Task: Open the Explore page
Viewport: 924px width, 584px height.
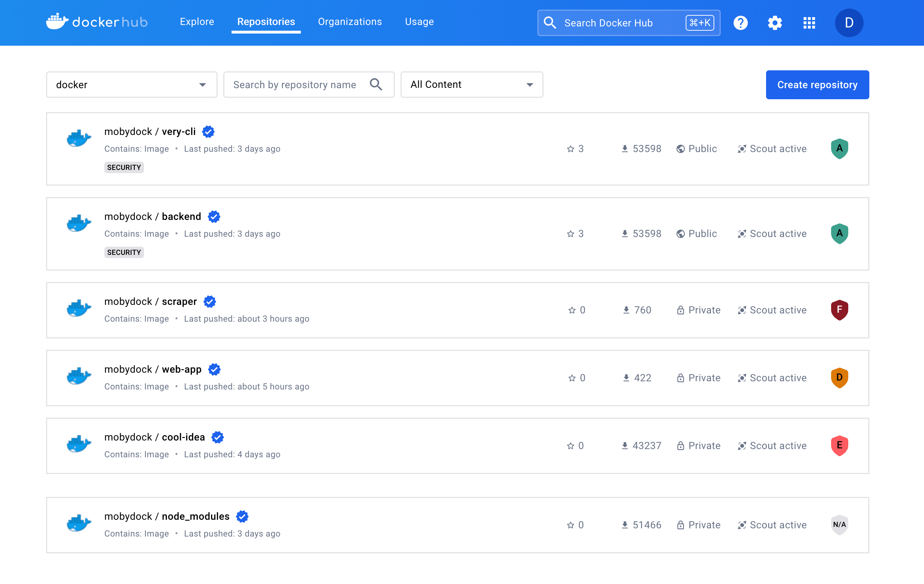Action: pyautogui.click(x=197, y=22)
